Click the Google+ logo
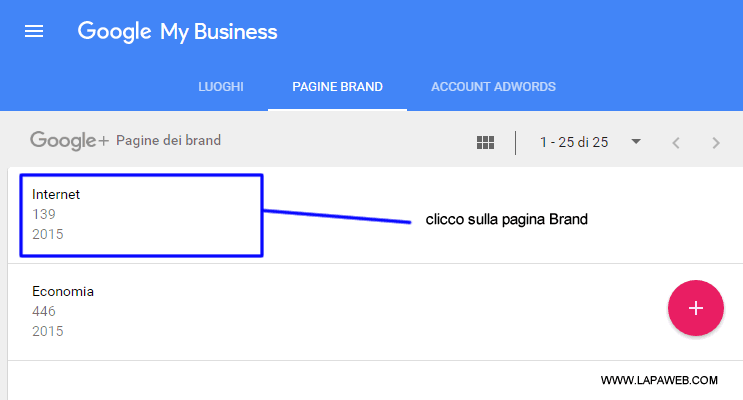 coord(69,141)
